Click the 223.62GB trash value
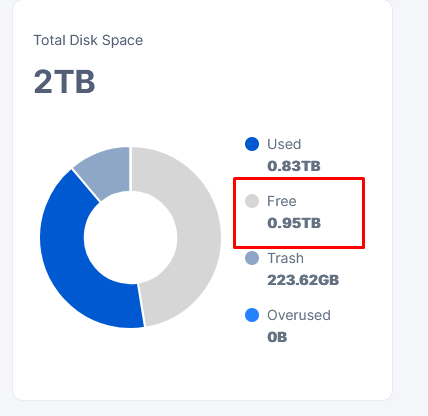This screenshot has height=416, width=428. pyautogui.click(x=303, y=280)
